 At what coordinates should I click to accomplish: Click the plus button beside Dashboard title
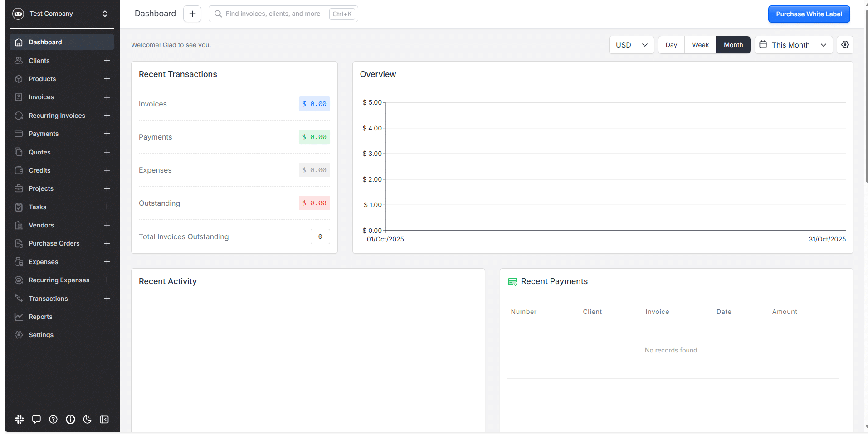pos(192,14)
